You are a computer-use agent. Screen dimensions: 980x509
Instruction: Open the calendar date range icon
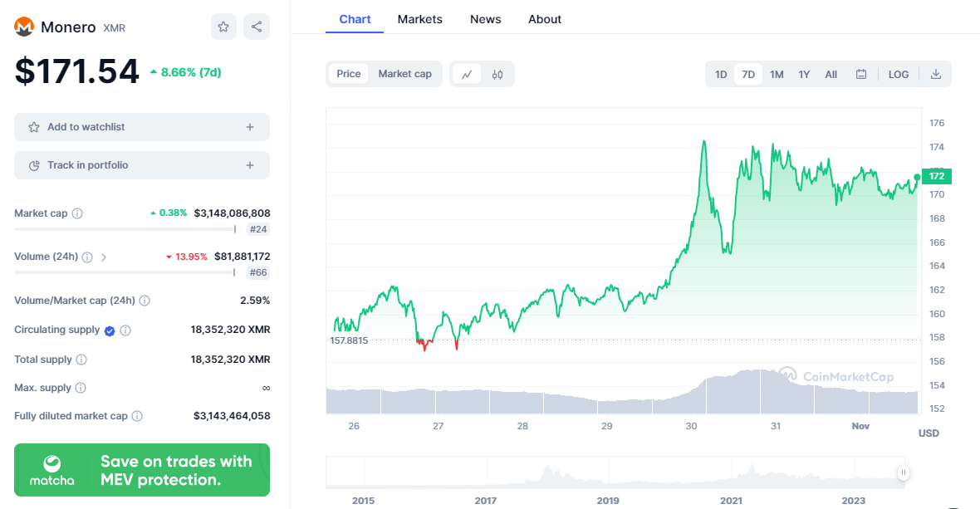click(x=861, y=74)
